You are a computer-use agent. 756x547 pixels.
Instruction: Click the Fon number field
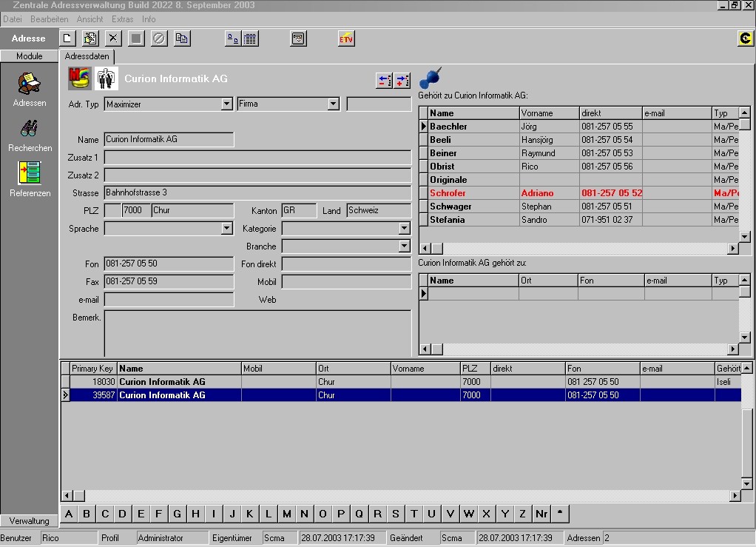click(169, 264)
